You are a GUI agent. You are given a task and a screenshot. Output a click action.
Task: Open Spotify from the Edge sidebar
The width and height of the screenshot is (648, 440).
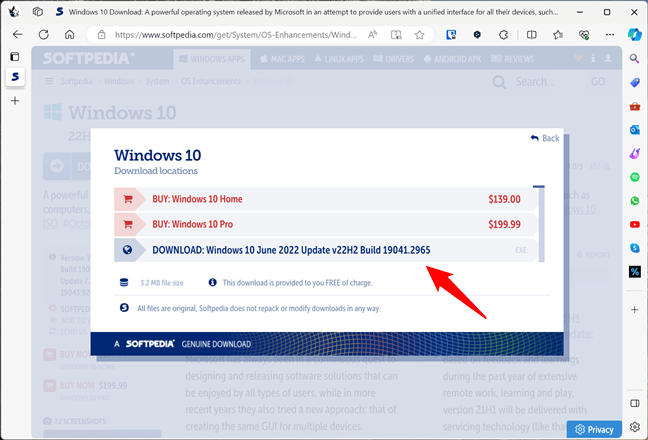(x=635, y=177)
